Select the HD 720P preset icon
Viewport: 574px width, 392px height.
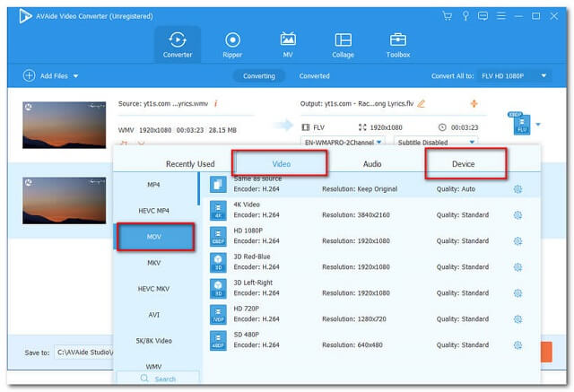tap(218, 314)
